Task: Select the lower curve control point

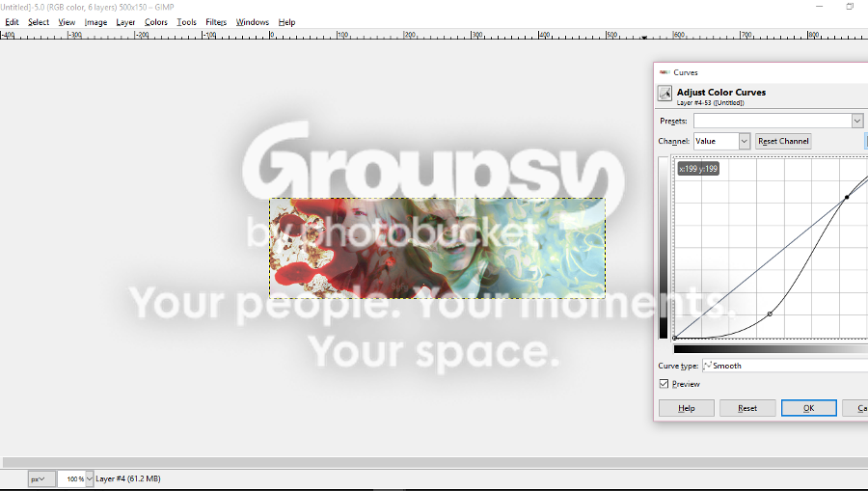Action: point(770,314)
